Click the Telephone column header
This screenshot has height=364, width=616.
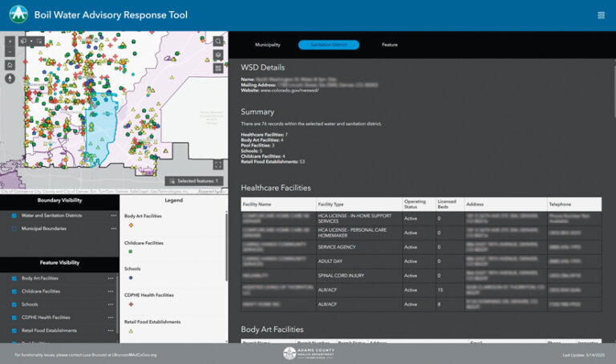[574, 204]
